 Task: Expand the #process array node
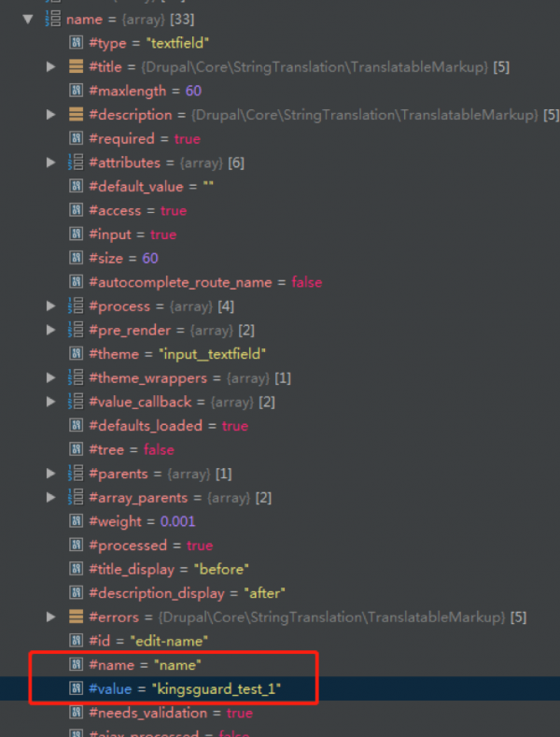pyautogui.click(x=51, y=306)
